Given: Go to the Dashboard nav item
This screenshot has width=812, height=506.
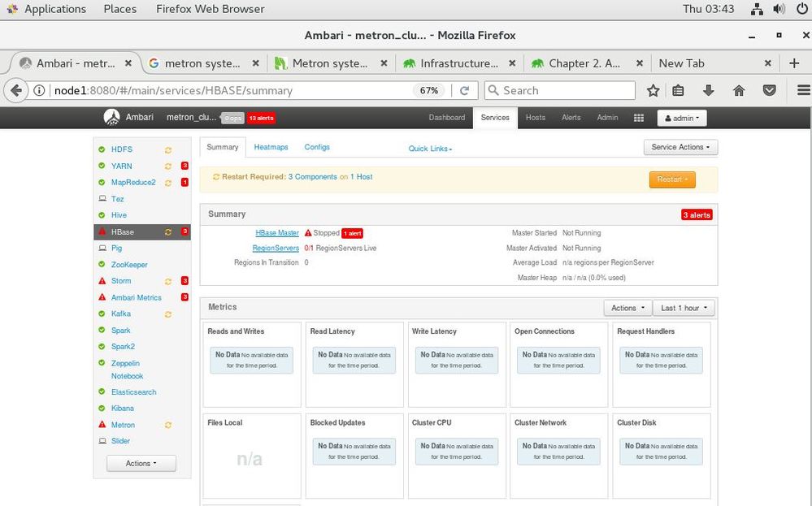Looking at the screenshot, I should [446, 118].
